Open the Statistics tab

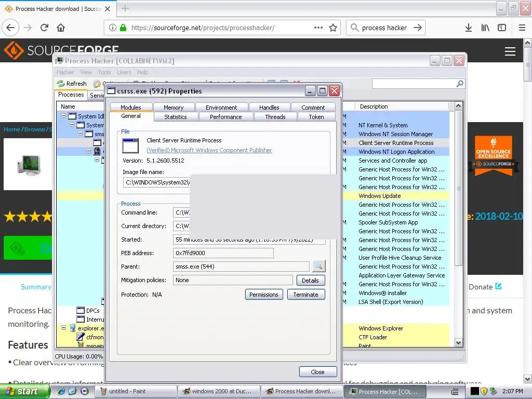pyautogui.click(x=176, y=117)
